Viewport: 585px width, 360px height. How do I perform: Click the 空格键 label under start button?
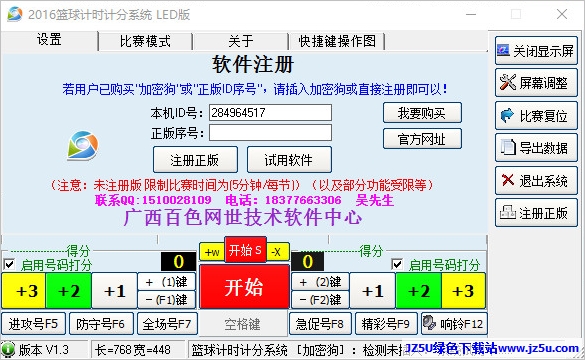(x=243, y=324)
